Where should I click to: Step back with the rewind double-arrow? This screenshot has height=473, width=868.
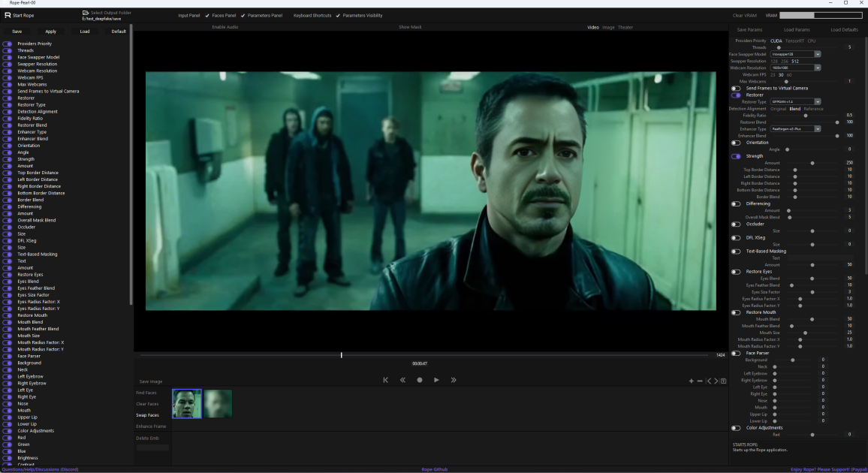click(403, 380)
